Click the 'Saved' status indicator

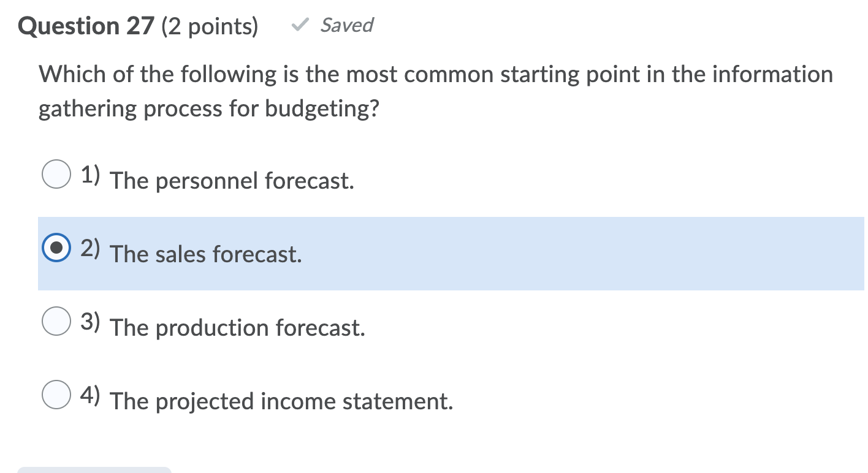(347, 26)
